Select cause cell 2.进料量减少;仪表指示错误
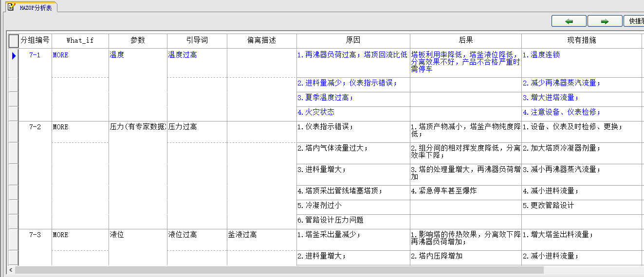This screenshot has height=277, width=644. point(353,85)
